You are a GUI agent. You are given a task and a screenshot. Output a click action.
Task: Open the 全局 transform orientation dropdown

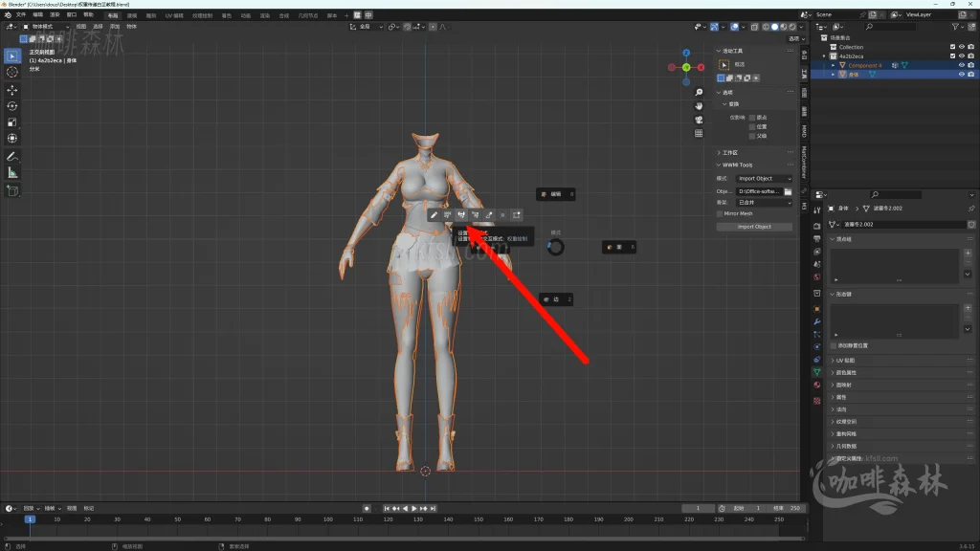pyautogui.click(x=367, y=27)
